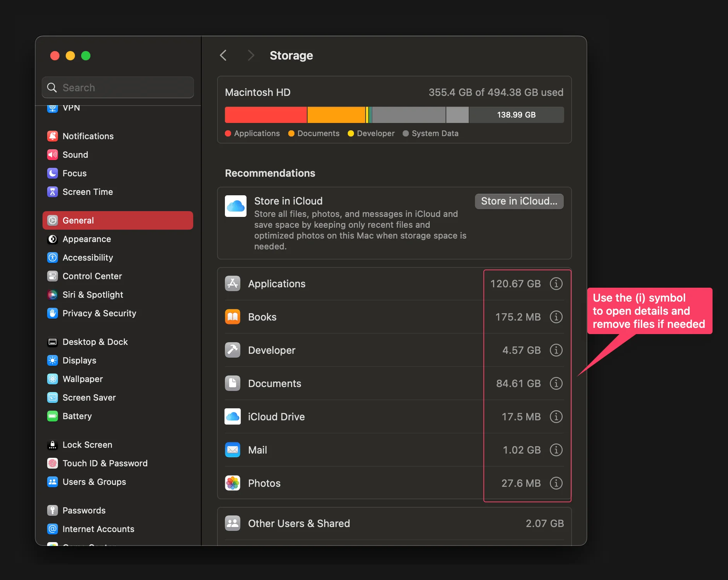Focus the Search field in sidebar
Viewport: 728px width, 580px height.
click(124, 87)
